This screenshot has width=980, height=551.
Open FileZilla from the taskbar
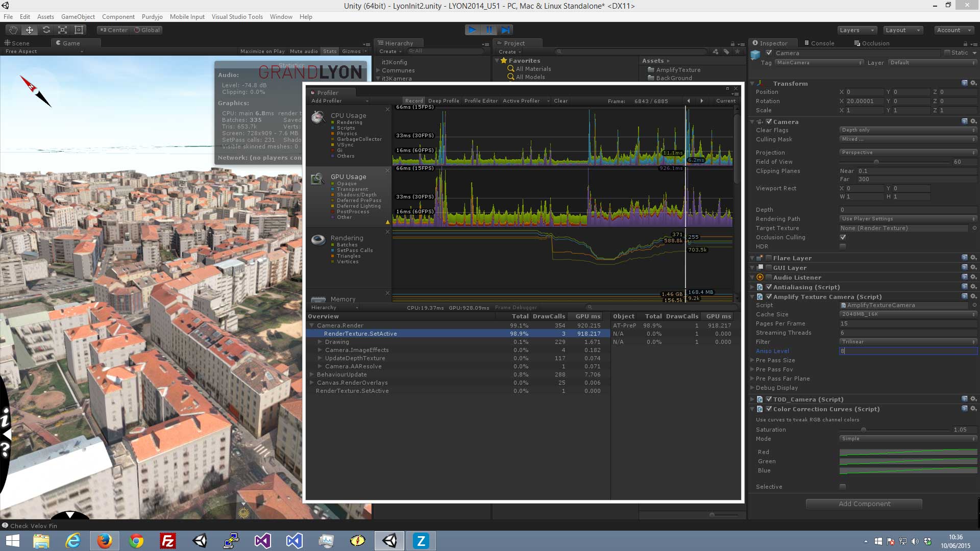(168, 541)
